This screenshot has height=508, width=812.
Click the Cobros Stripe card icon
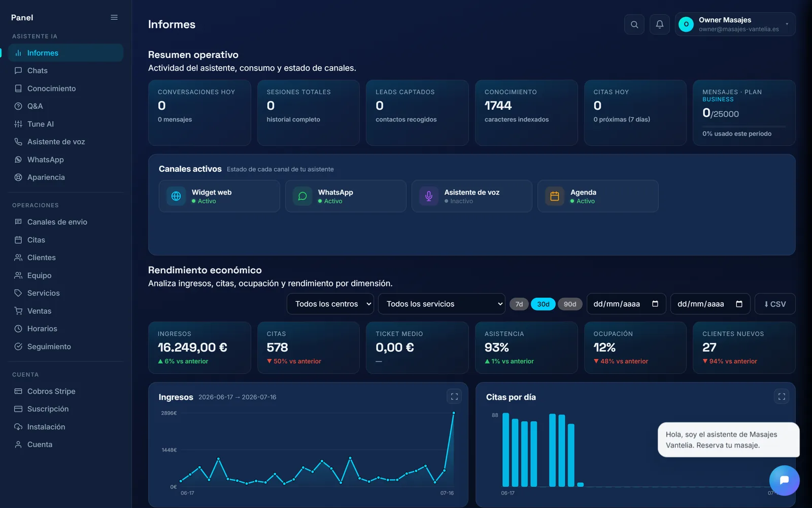click(x=18, y=391)
